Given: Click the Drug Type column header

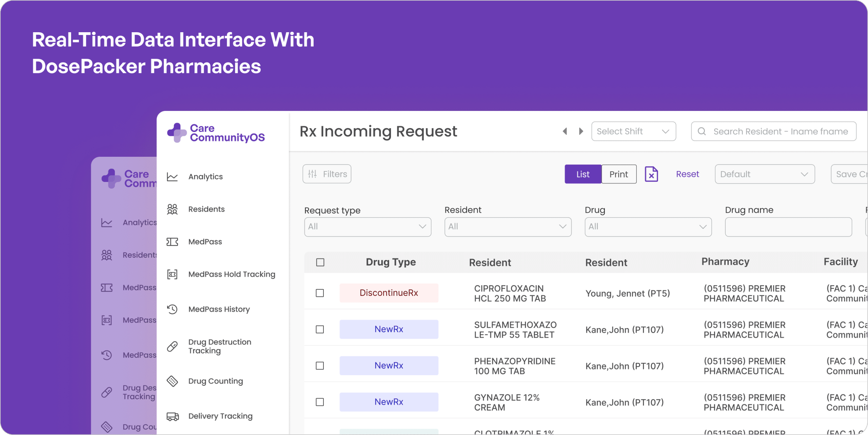Looking at the screenshot, I should coord(391,262).
